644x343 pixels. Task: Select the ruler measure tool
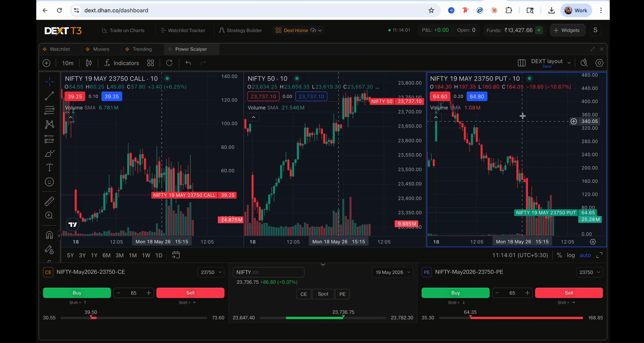(x=49, y=201)
